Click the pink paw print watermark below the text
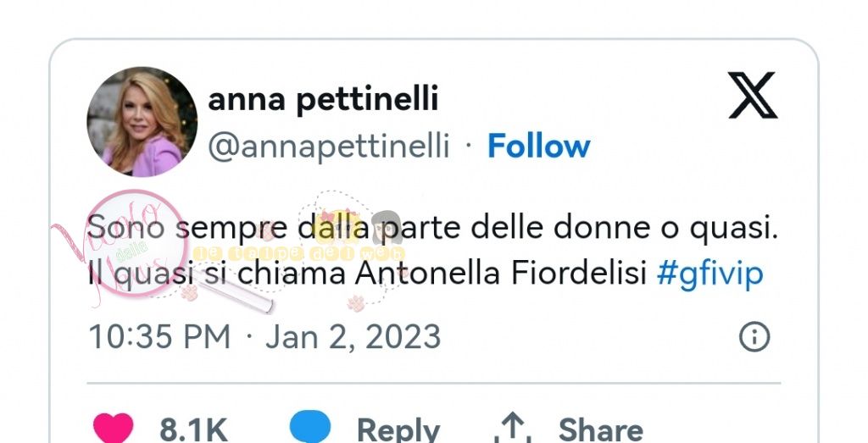Image resolution: width=868 pixels, height=443 pixels. pos(356,303)
